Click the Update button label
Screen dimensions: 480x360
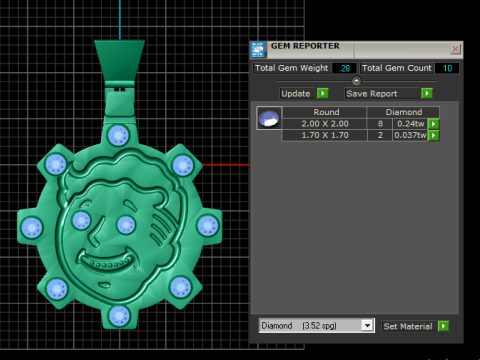[x=296, y=94]
